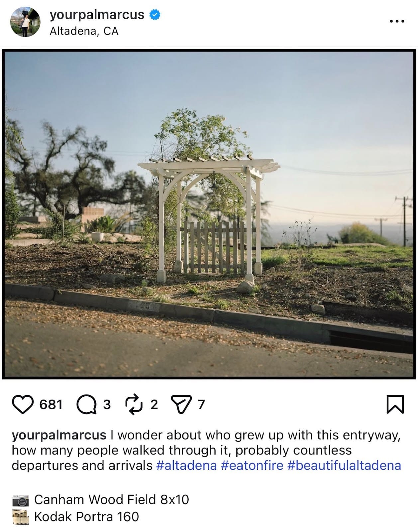Click the repost count of 2
Image resolution: width=418 pixels, height=532 pixels.
[154, 405]
